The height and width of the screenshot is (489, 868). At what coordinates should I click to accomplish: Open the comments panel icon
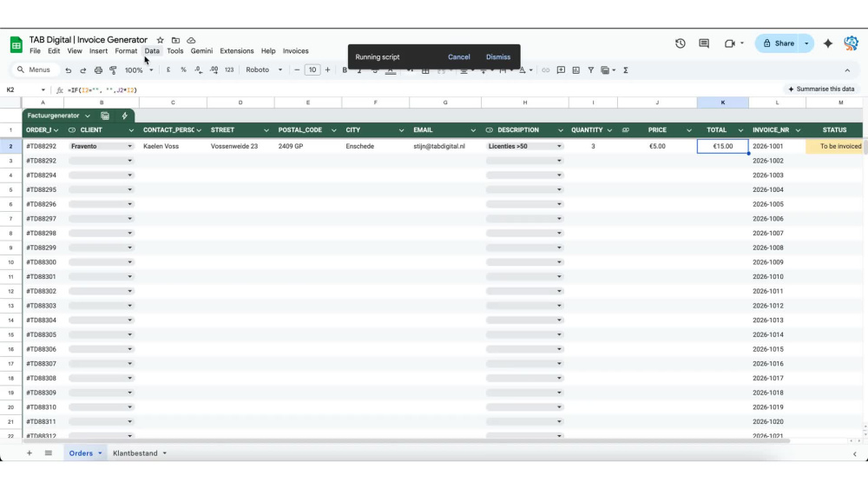[704, 43]
